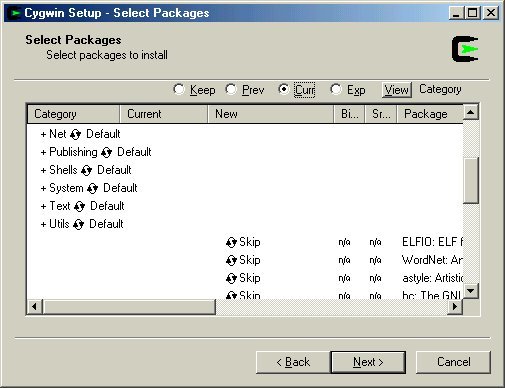Cycle the Text category action icon
This screenshot has width=505, height=388.
pyautogui.click(x=80, y=206)
